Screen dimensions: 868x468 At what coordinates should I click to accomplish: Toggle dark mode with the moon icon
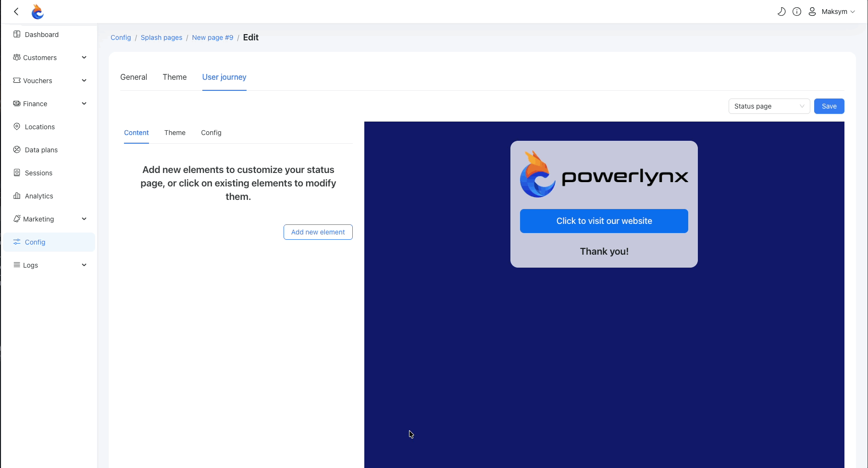[781, 12]
